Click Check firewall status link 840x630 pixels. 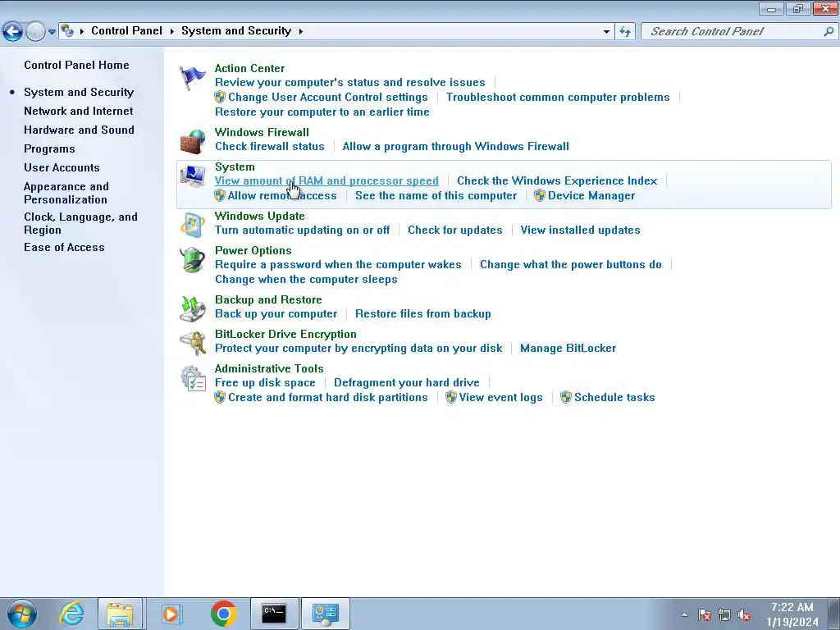[x=269, y=146]
